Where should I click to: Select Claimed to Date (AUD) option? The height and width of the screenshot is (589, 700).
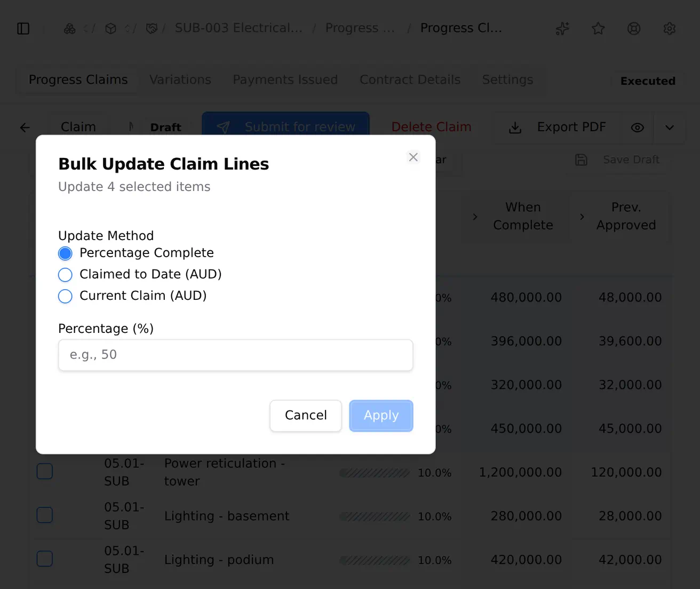[65, 275]
